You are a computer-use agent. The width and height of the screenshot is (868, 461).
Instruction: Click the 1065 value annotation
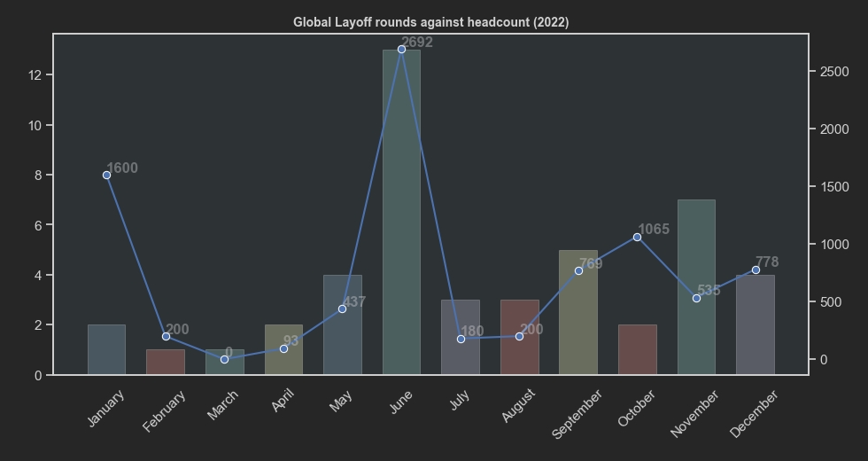click(x=654, y=230)
